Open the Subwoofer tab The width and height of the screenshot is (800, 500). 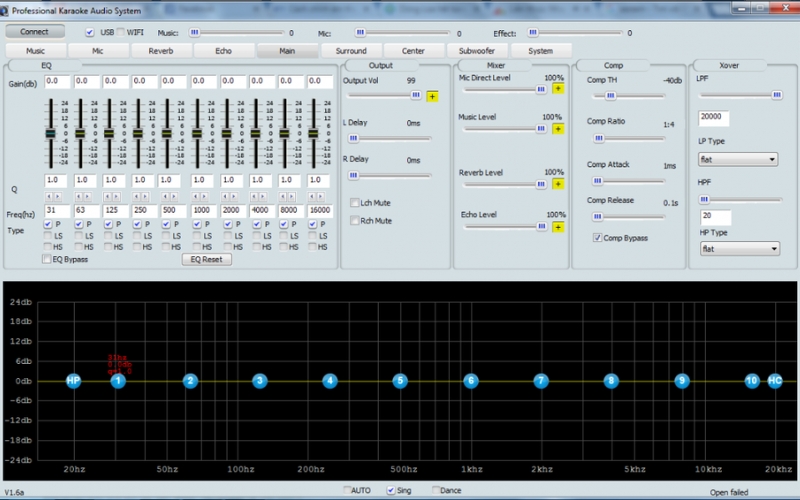pyautogui.click(x=477, y=51)
